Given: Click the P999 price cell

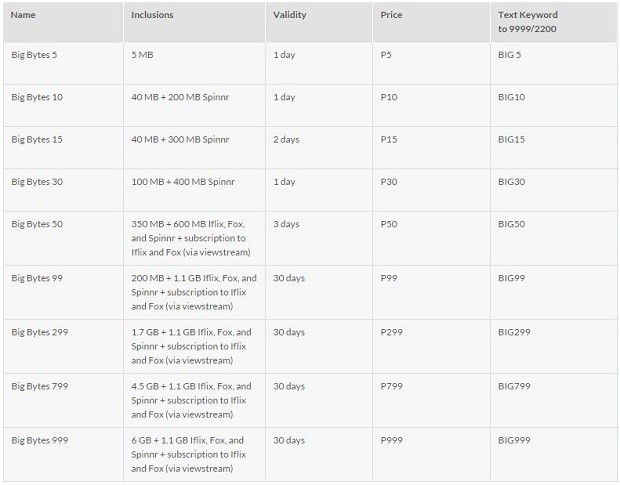Looking at the screenshot, I should [392, 440].
